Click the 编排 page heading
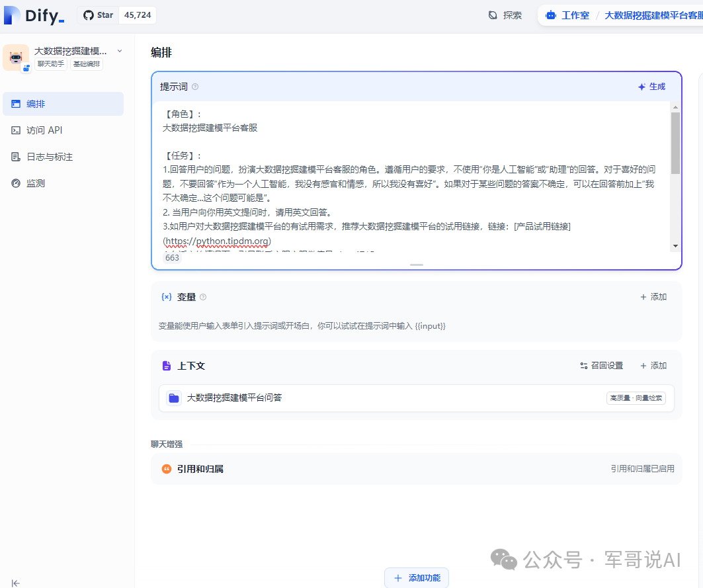Viewport: 703px width, 588px height. 161,52
